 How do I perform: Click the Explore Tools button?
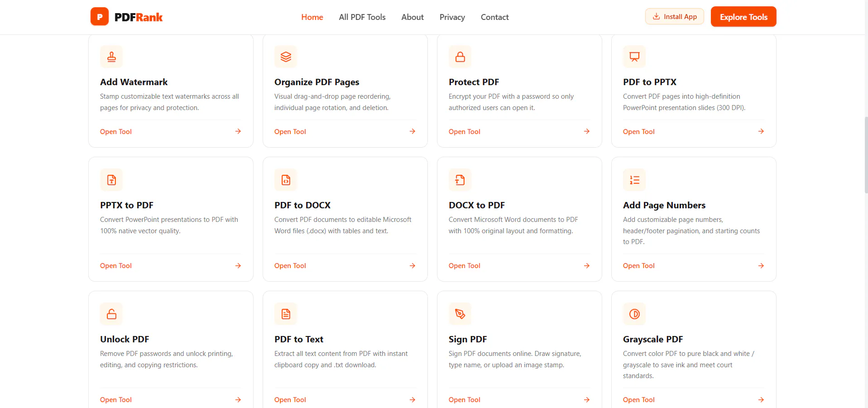click(743, 17)
